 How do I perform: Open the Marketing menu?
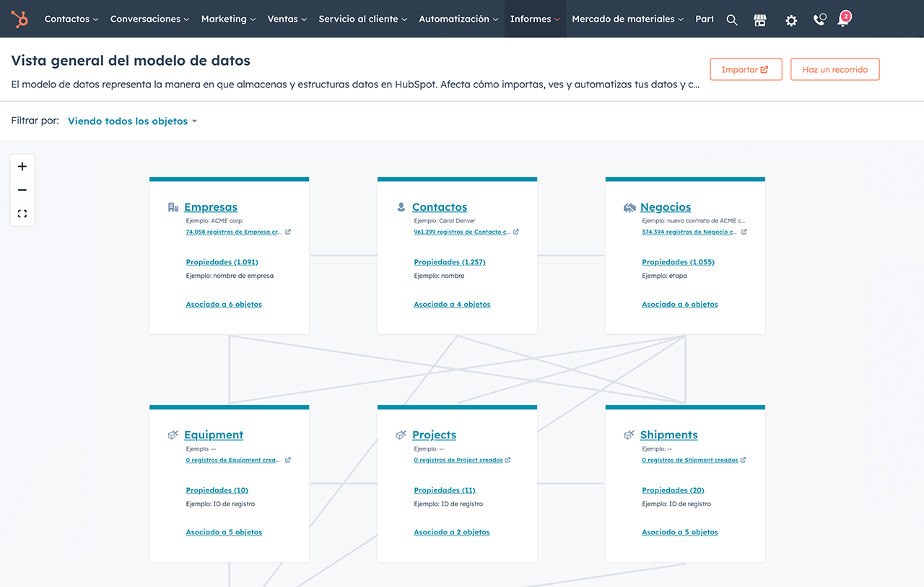tap(228, 19)
